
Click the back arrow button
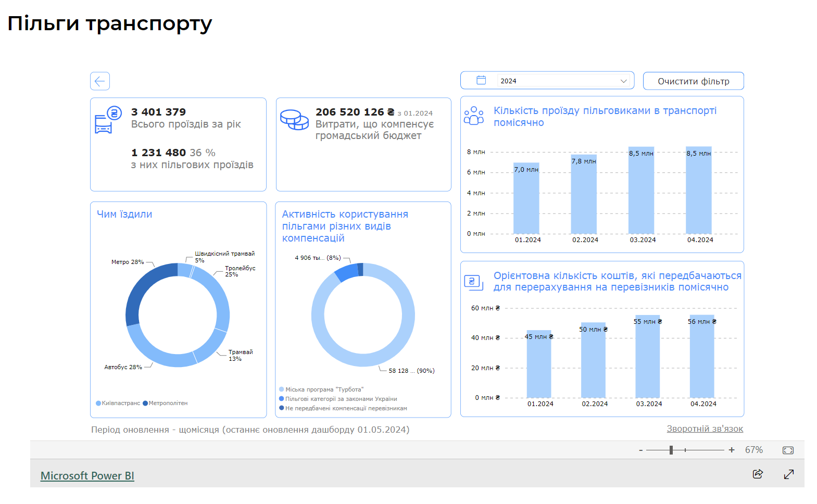(100, 81)
